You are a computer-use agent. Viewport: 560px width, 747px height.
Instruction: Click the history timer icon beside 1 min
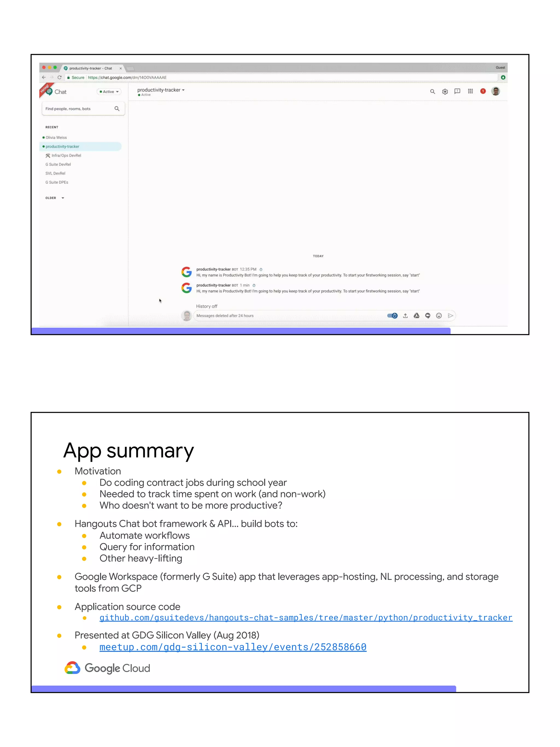(254, 285)
